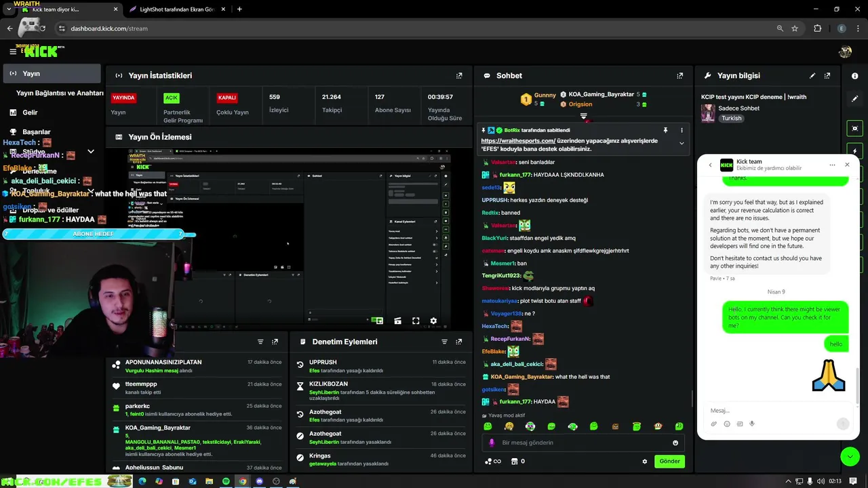Image resolution: width=868 pixels, height=488 pixels.
Task: Send the support chat message
Action: [843, 424]
